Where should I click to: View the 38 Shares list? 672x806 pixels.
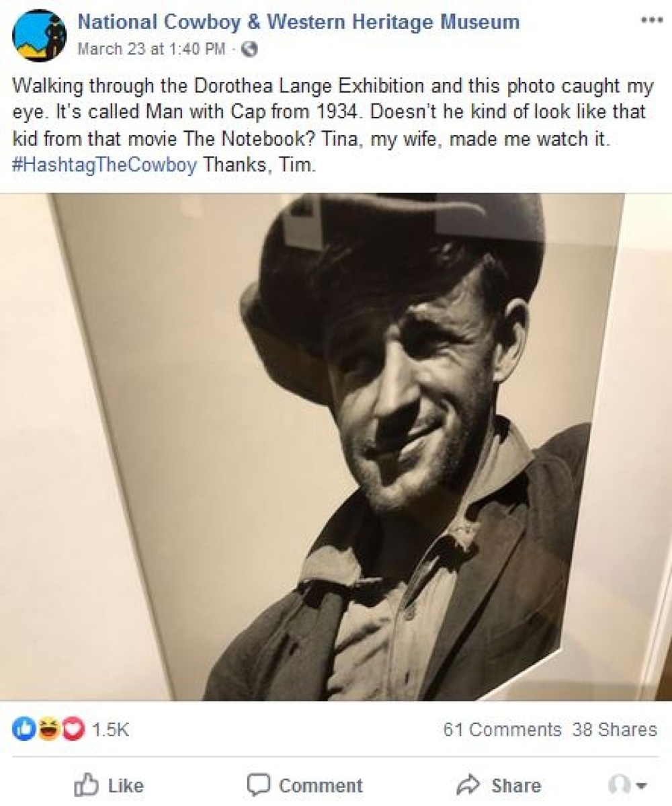click(615, 729)
